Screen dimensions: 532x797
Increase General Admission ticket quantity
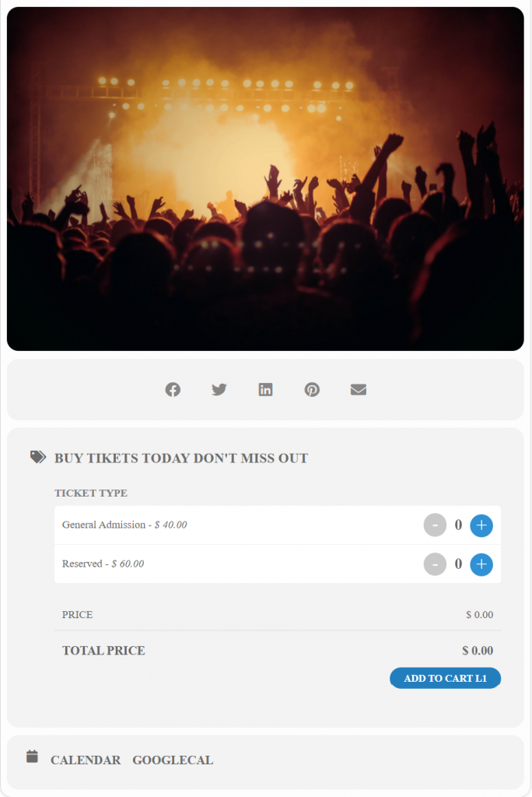point(481,525)
